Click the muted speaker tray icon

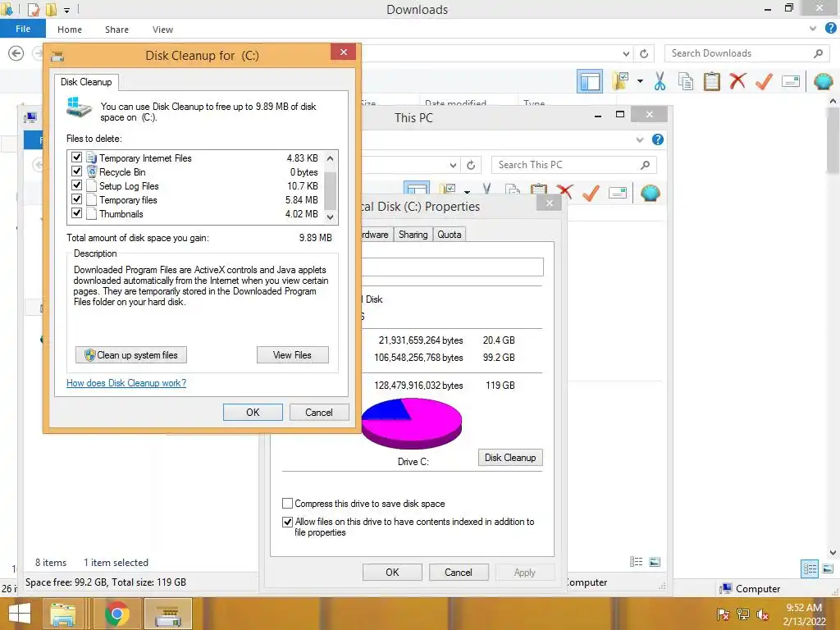pos(762,614)
